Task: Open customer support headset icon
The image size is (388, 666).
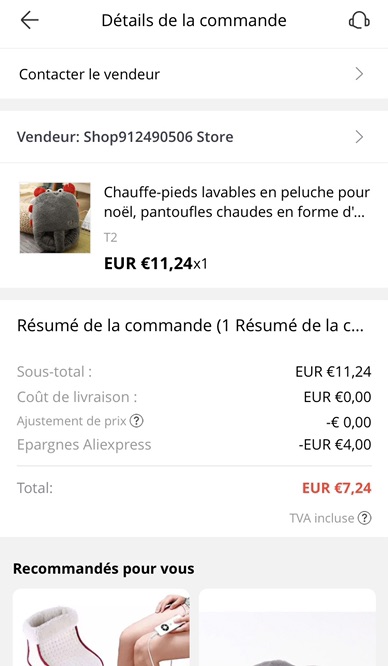Action: point(359,20)
